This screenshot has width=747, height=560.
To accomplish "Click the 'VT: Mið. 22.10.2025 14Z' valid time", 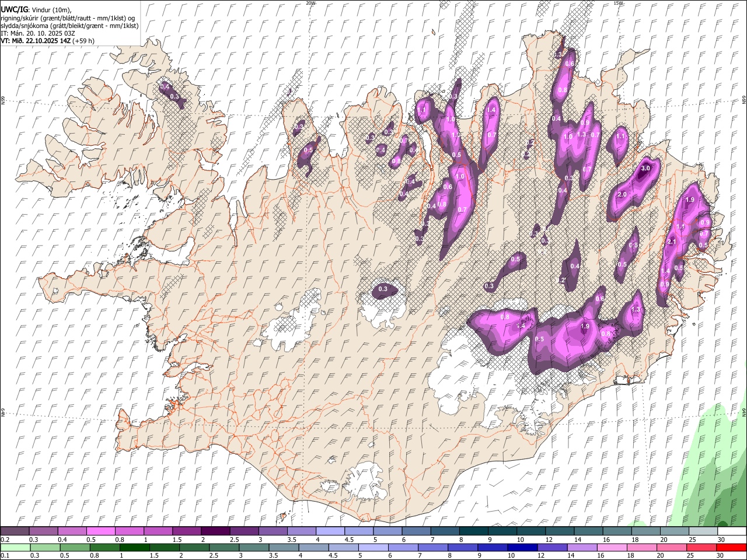I will pos(36,41).
